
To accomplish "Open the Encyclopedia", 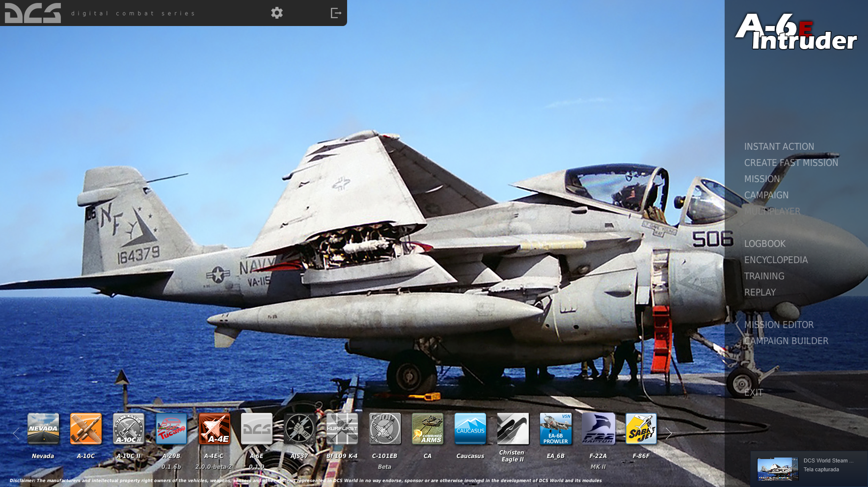I will 776,260.
